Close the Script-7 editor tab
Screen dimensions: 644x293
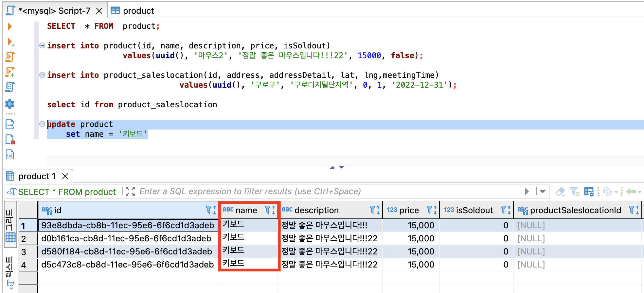click(99, 11)
